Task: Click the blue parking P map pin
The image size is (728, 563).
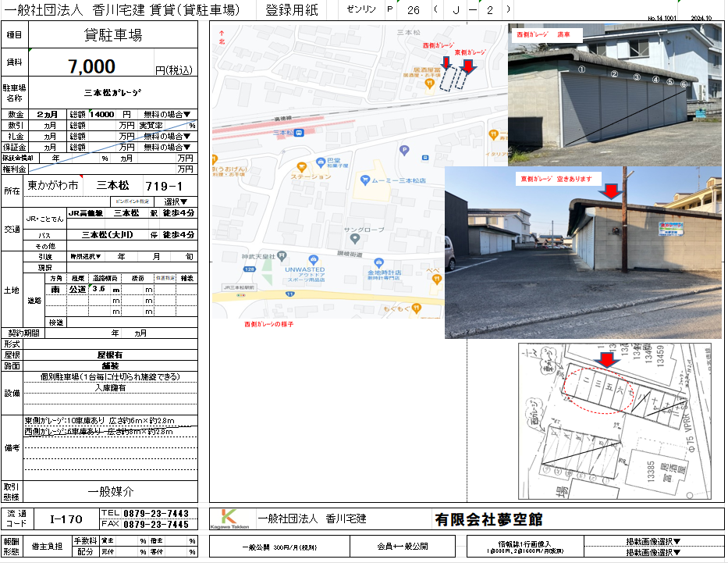Action: [x=403, y=151]
